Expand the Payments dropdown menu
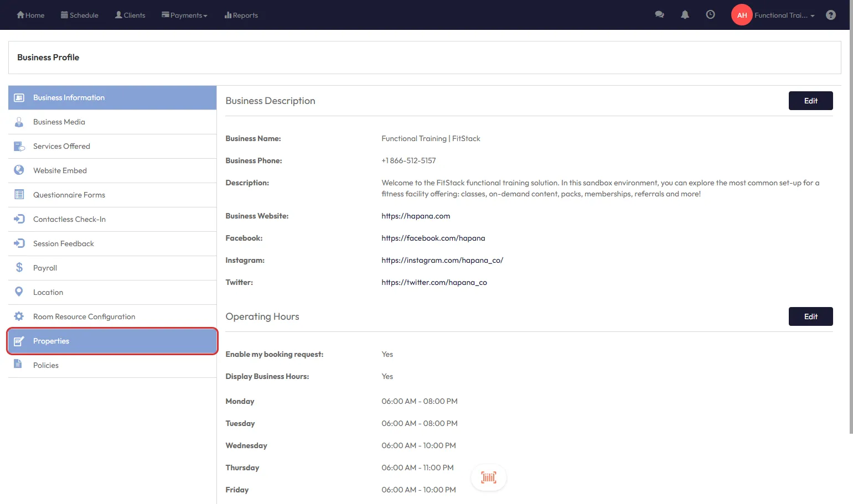853x504 pixels. [184, 15]
